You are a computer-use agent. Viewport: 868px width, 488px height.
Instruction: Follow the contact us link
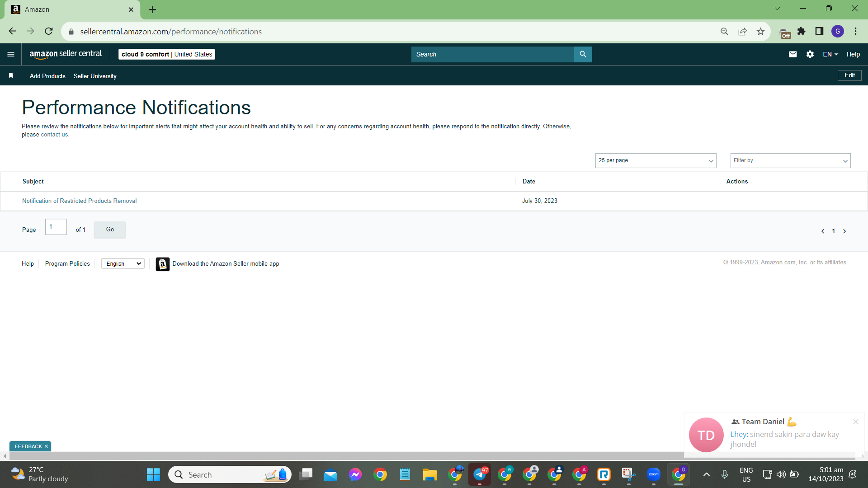[54, 135]
